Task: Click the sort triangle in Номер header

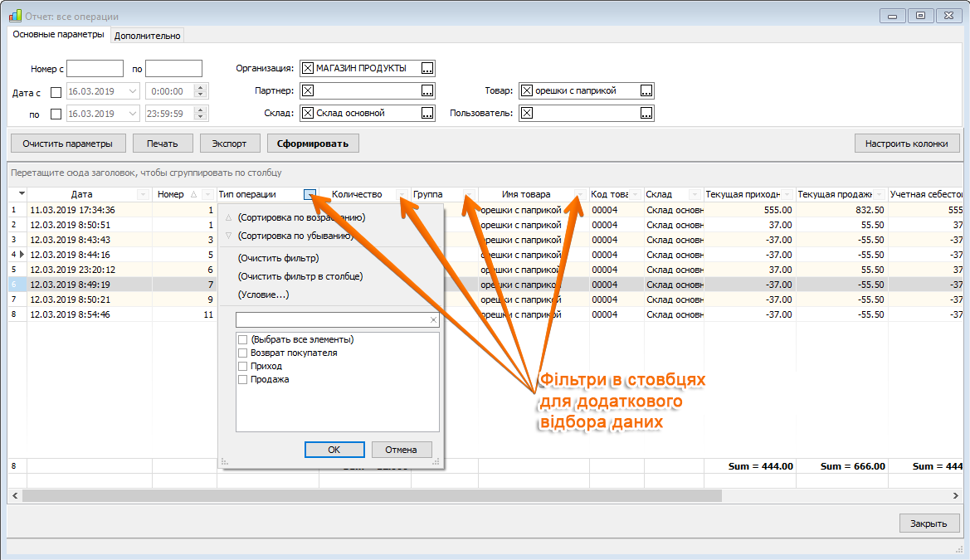Action: pos(193,194)
